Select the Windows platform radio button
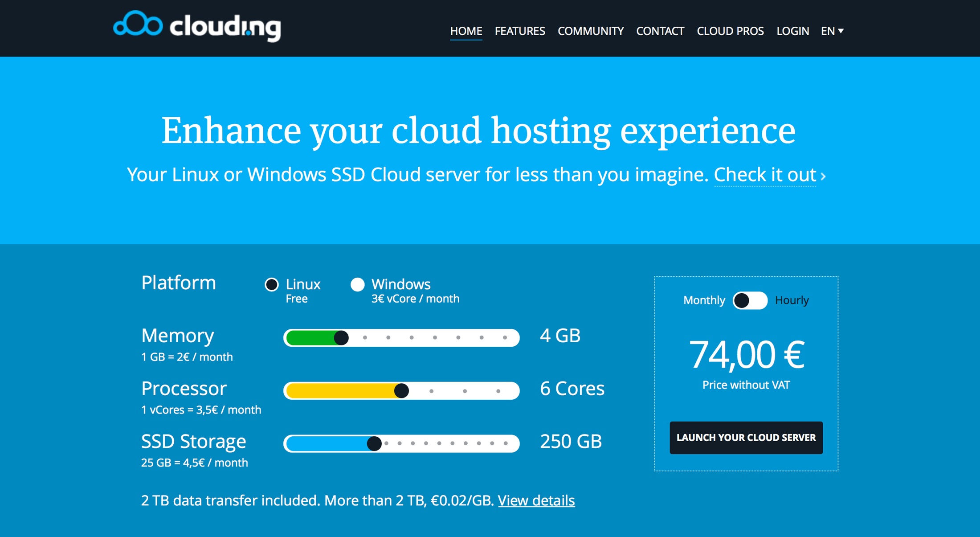The image size is (980, 537). [357, 284]
